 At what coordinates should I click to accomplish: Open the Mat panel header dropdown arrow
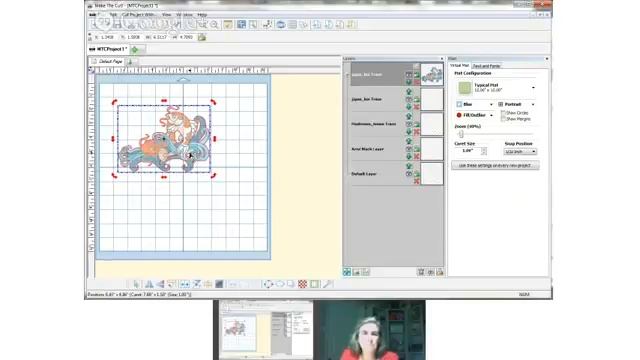point(547,59)
